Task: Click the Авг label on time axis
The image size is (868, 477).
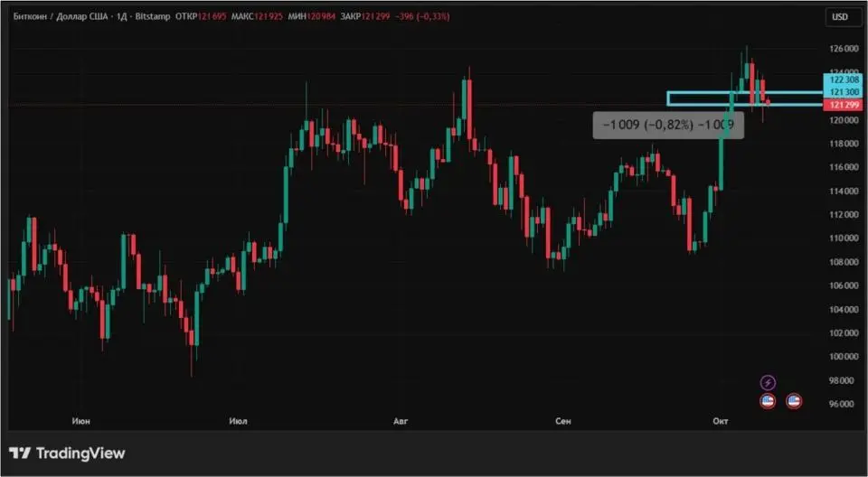Action: [401, 421]
